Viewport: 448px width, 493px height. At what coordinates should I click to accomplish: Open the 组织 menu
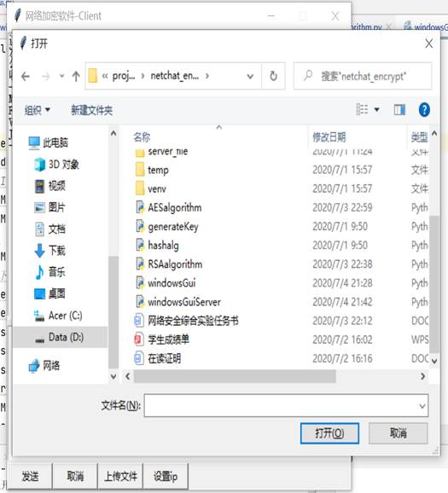(x=38, y=110)
